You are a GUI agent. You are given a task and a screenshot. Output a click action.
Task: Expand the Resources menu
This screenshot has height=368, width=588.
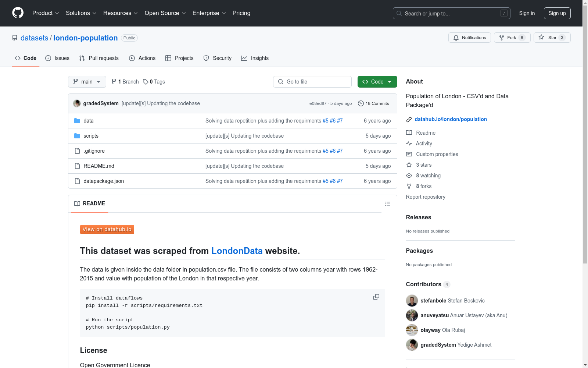tap(121, 13)
